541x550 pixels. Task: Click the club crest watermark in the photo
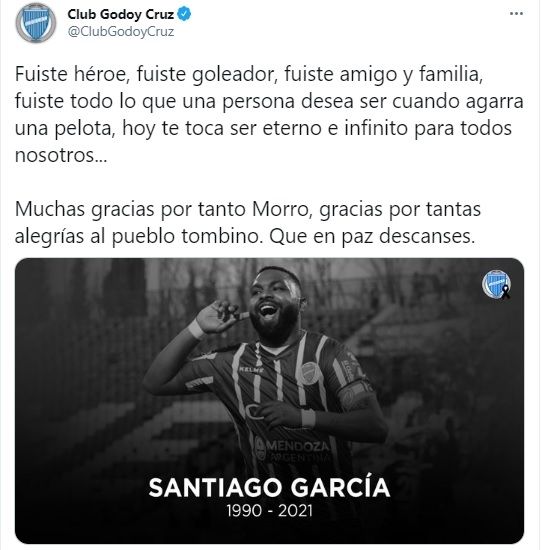click(496, 284)
